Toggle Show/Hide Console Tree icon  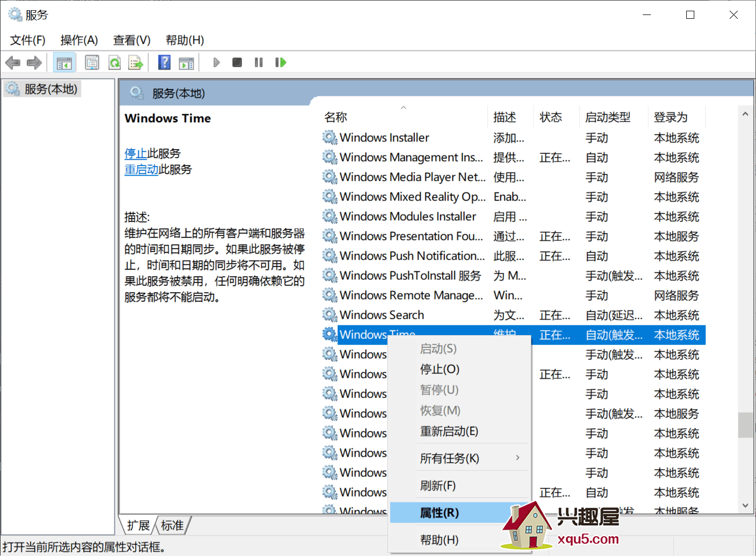pyautogui.click(x=64, y=63)
